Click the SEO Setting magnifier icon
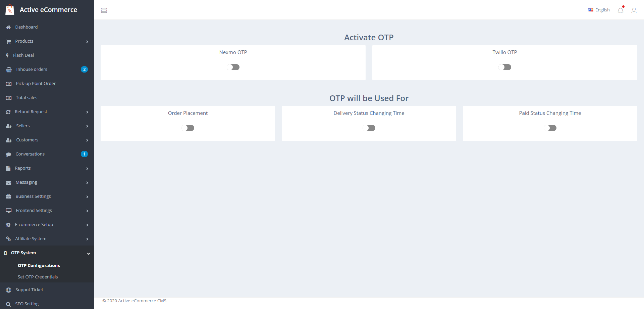Viewport: 644px width, 309px height. [8, 304]
